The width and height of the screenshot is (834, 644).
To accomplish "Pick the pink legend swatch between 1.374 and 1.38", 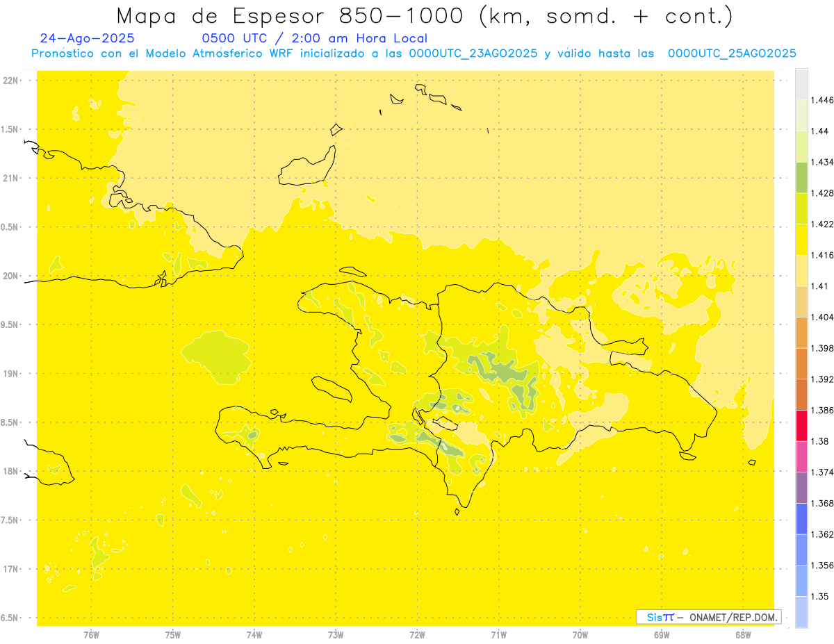I will 801,456.
